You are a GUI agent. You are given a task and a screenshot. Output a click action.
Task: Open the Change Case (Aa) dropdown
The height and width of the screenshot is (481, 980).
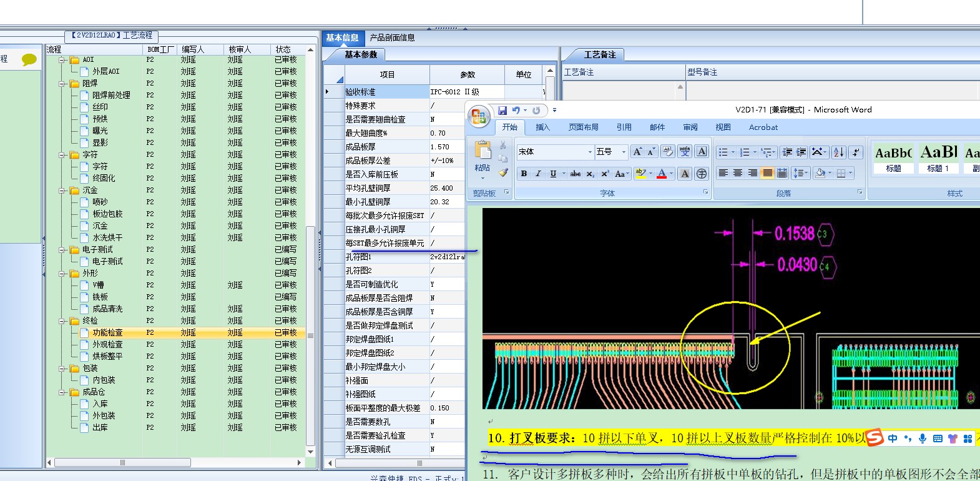pos(621,174)
